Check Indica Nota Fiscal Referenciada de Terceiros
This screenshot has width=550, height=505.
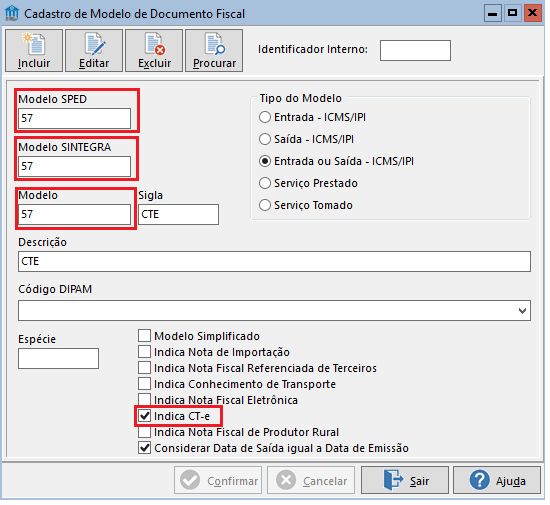(x=145, y=368)
